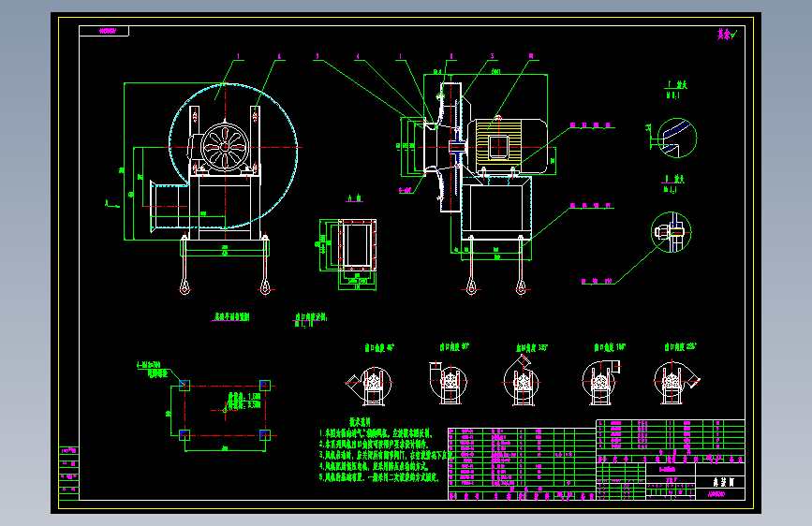Click the bottom-left blue anchor bolt square

pos(184,435)
